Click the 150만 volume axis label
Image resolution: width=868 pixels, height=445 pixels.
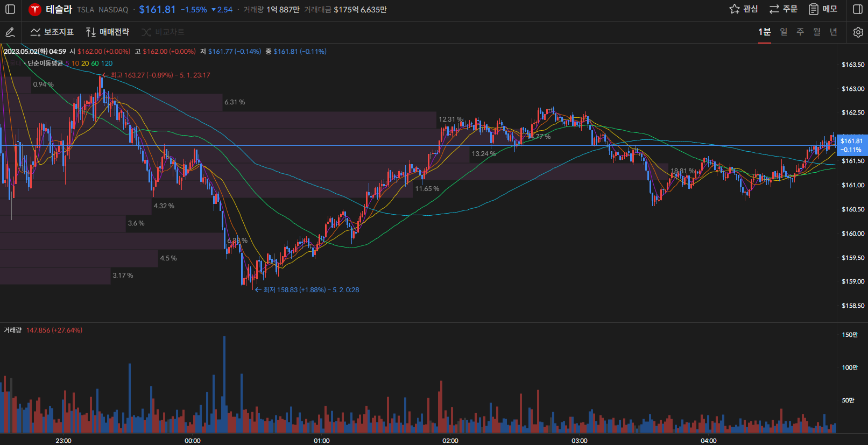pyautogui.click(x=850, y=335)
